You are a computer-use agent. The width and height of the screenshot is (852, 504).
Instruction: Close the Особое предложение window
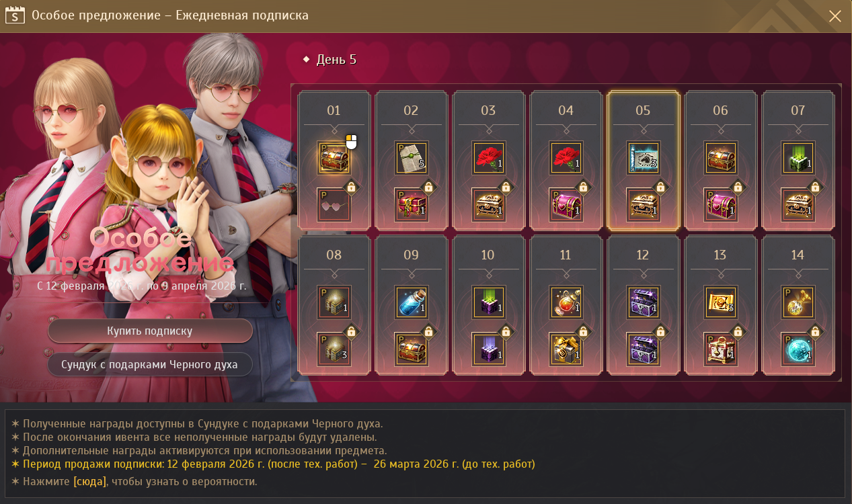(835, 16)
